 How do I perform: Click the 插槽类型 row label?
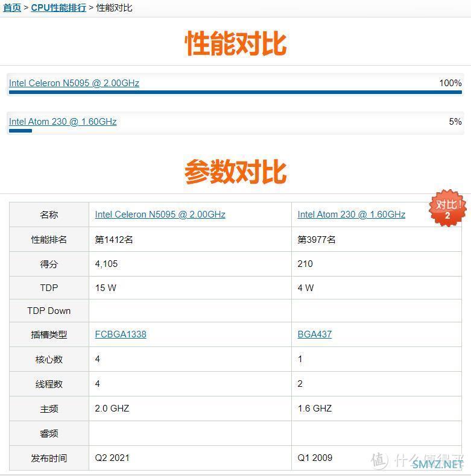[49, 334]
